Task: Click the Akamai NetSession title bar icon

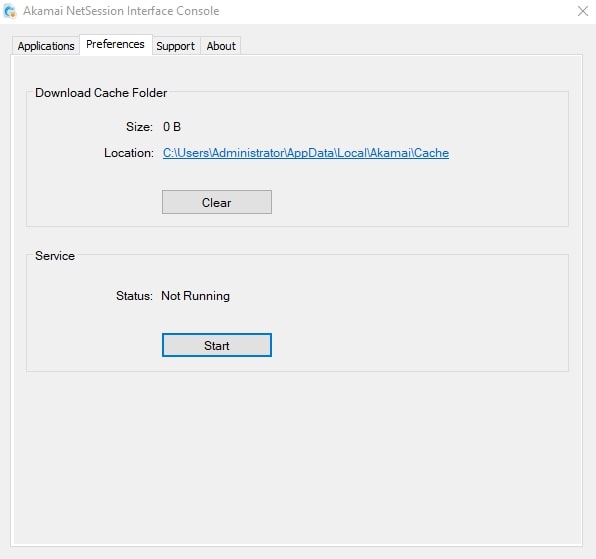Action: click(10, 11)
